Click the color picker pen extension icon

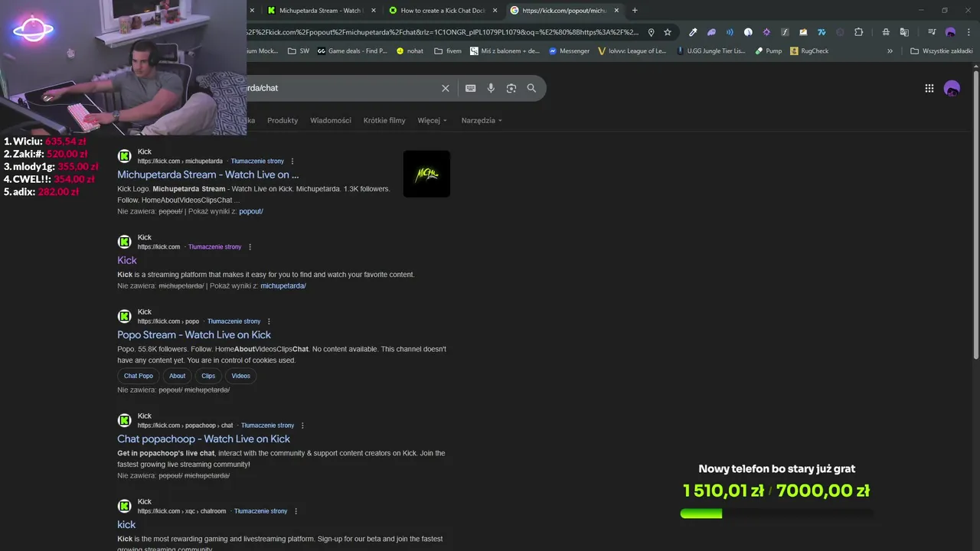pyautogui.click(x=693, y=32)
